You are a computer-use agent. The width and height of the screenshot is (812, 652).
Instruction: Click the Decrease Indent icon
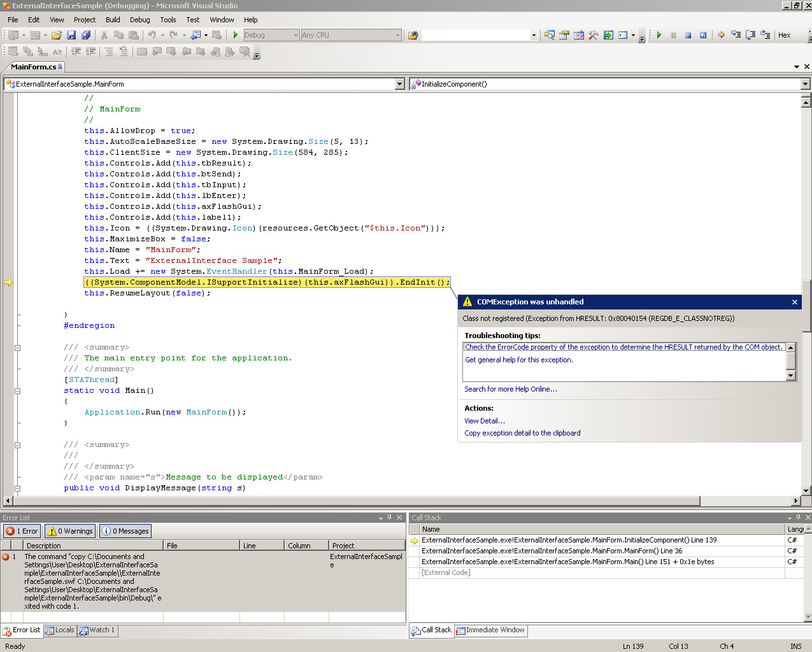pyautogui.click(x=76, y=52)
